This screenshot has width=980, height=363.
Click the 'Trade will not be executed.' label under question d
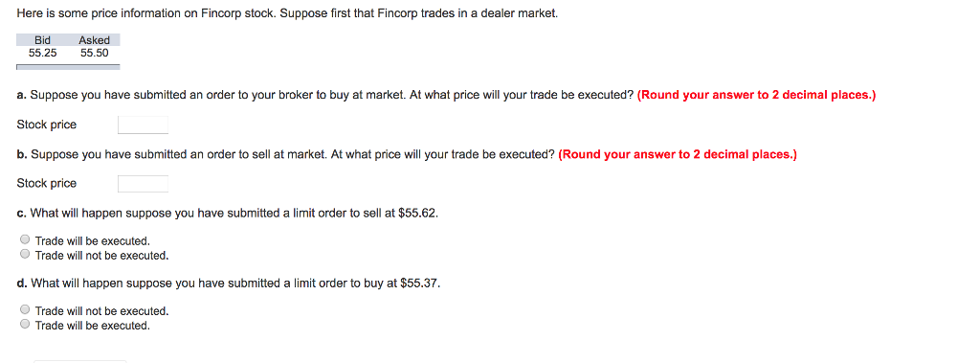pyautogui.click(x=101, y=311)
